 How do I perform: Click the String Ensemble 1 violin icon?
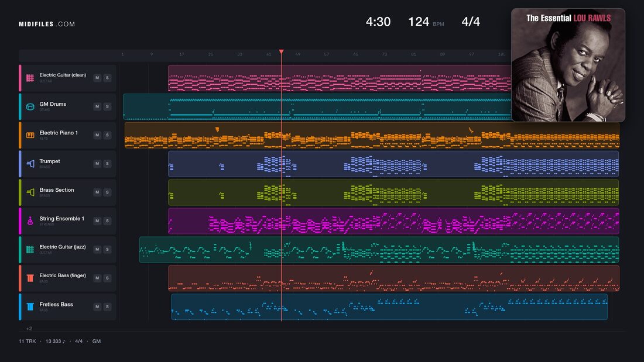click(30, 221)
